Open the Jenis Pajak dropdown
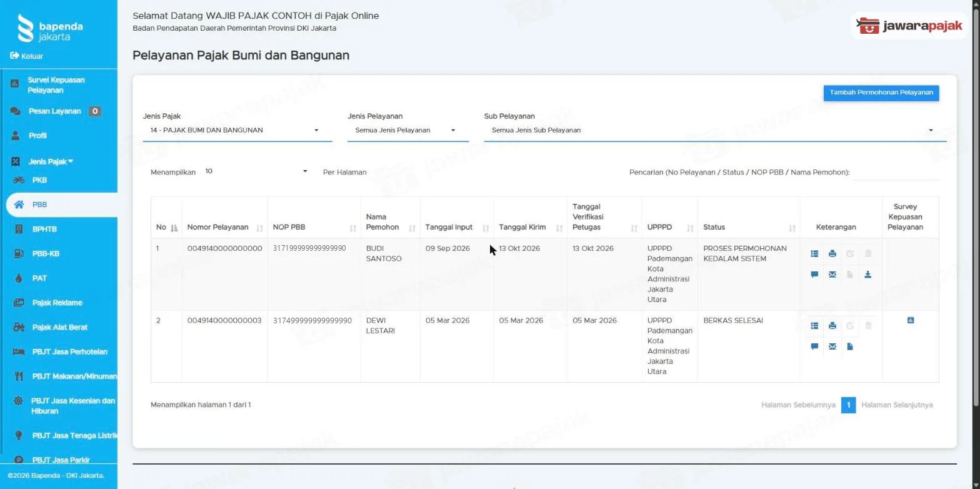Image resolution: width=980 pixels, height=489 pixels. [237, 131]
